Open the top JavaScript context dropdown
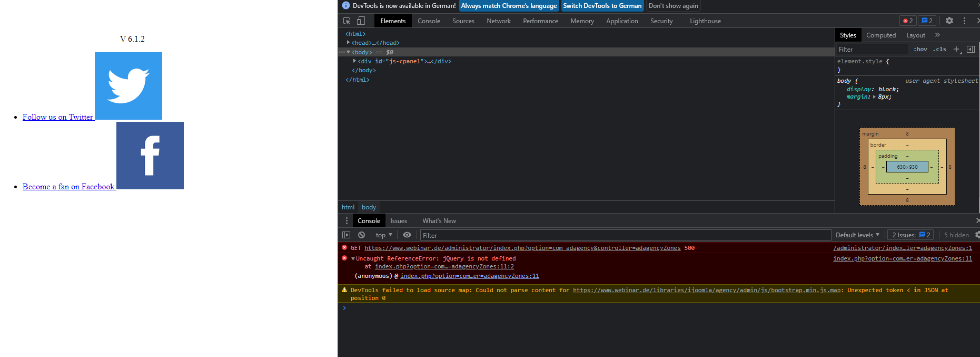980x357 pixels. [384, 235]
